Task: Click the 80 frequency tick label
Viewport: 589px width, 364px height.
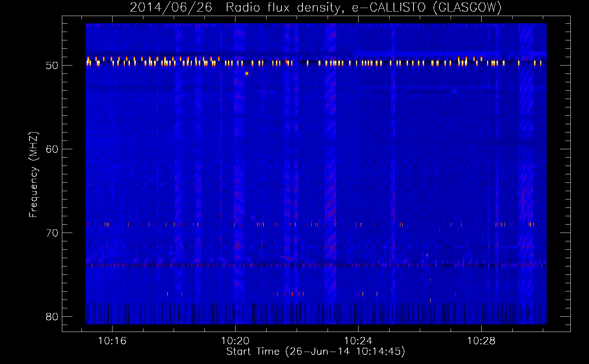Action: pyautogui.click(x=52, y=317)
